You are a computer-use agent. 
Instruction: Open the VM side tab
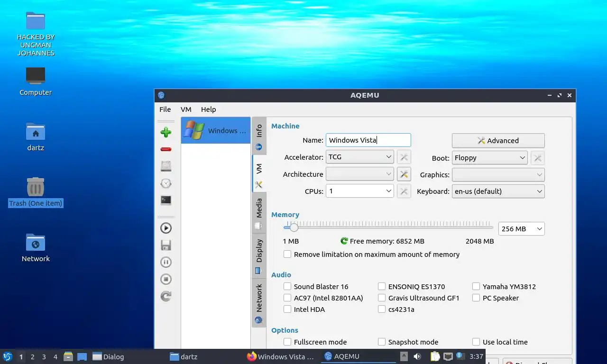[x=259, y=173]
